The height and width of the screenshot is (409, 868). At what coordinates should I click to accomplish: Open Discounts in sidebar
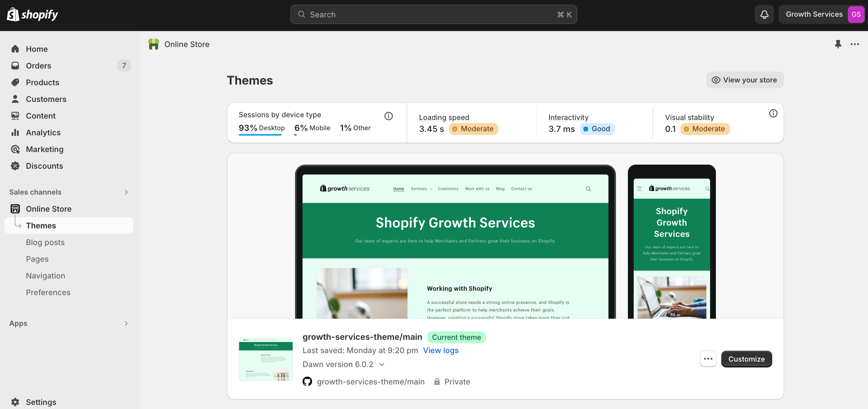69,166
